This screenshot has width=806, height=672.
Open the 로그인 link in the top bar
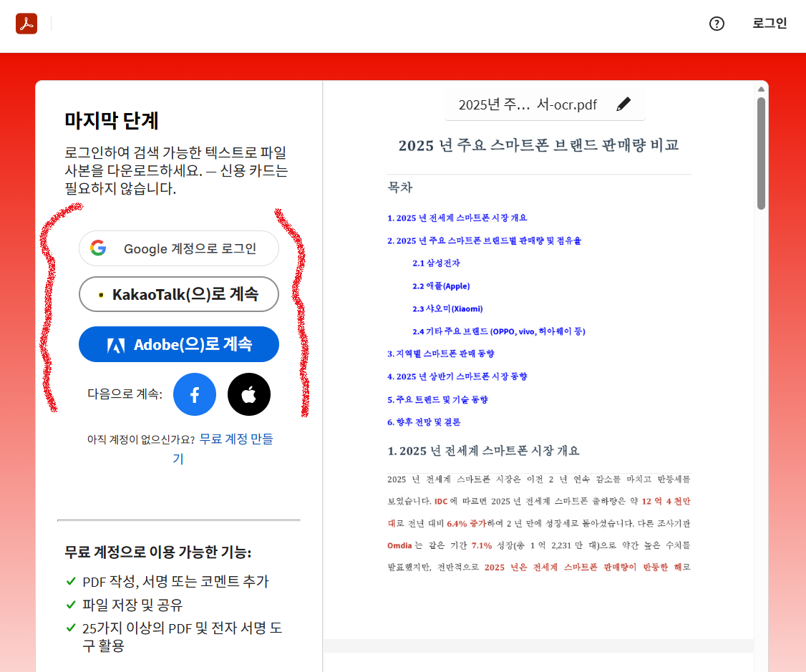[769, 23]
